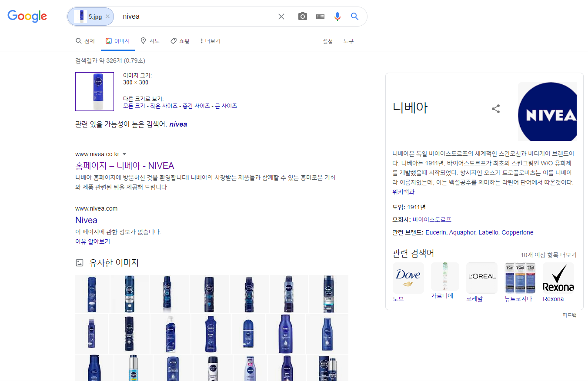Click the Rexona logo thumbnail

coord(558,278)
